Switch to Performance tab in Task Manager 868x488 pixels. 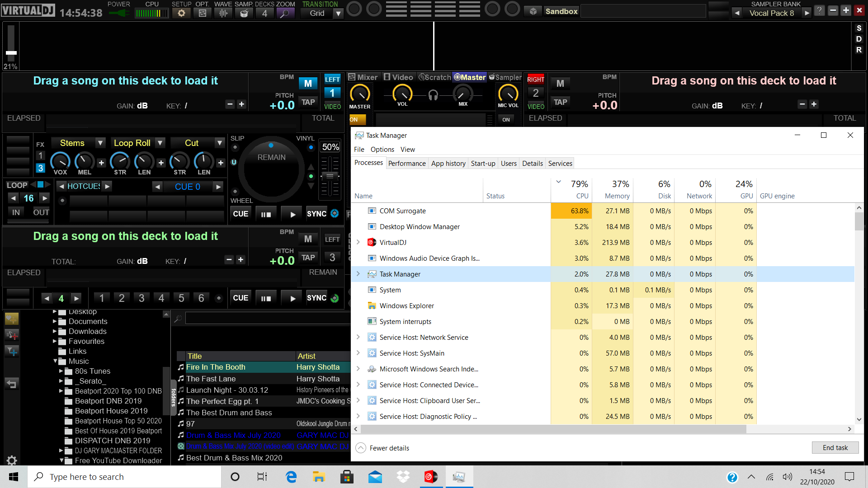[407, 163]
